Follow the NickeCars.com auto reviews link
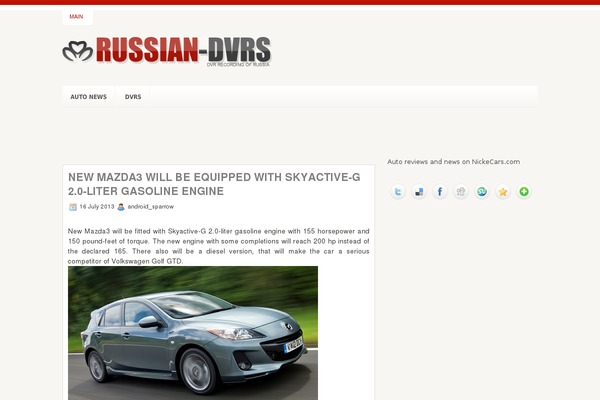The height and width of the screenshot is (400, 600). point(453,162)
